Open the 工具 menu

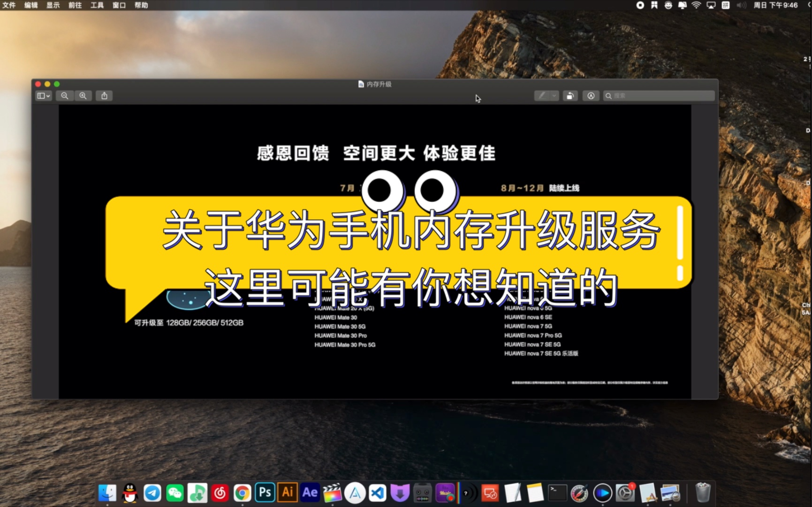point(97,5)
